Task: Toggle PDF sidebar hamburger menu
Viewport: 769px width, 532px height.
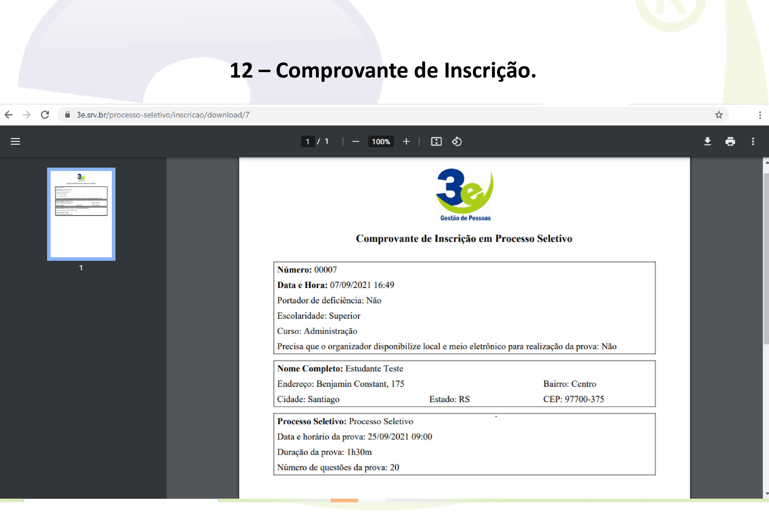Action: [15, 141]
